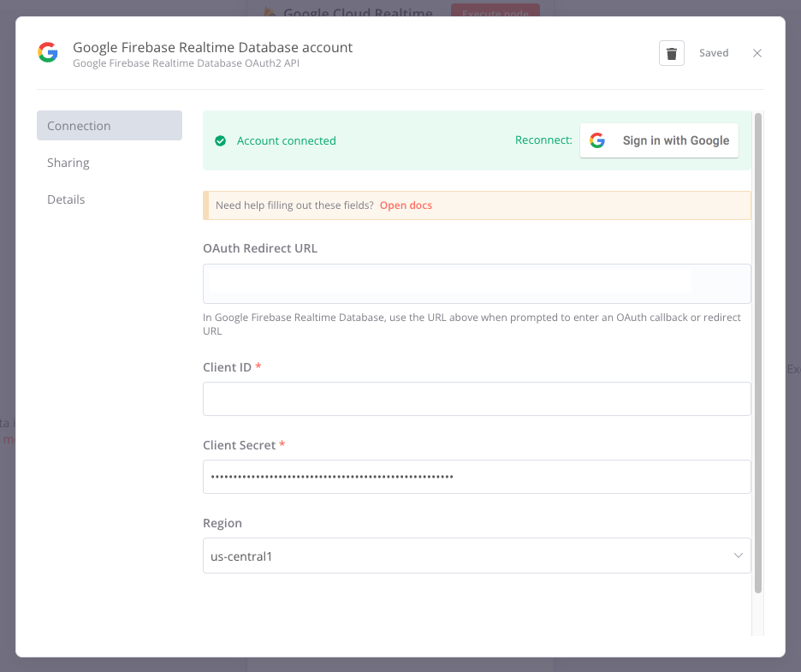
Task: Click the dialog's vertical scrollbar
Action: (x=758, y=351)
